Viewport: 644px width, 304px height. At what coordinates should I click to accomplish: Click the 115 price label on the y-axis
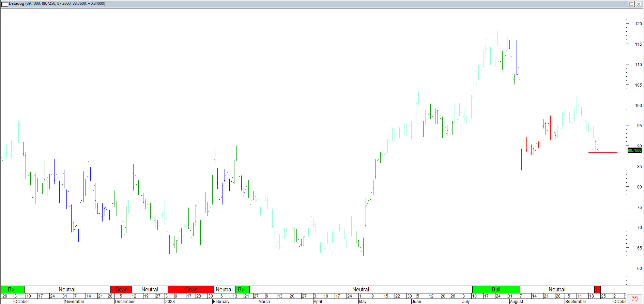click(638, 44)
